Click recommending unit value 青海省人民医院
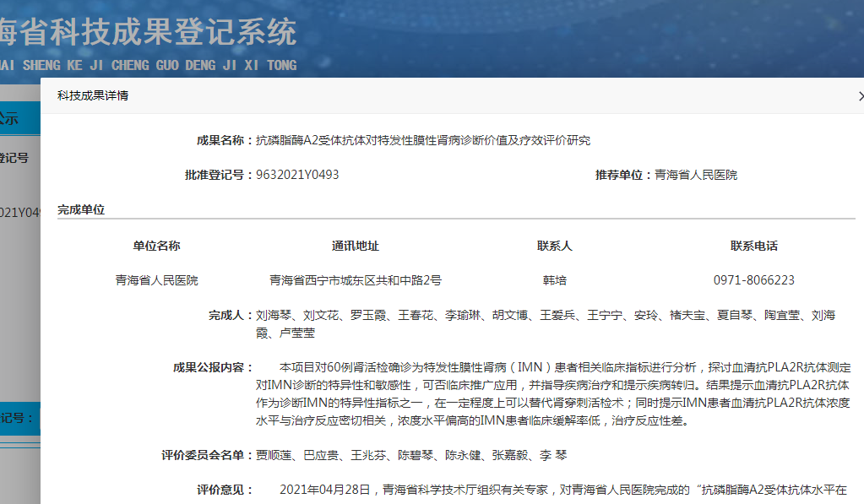 click(x=696, y=175)
